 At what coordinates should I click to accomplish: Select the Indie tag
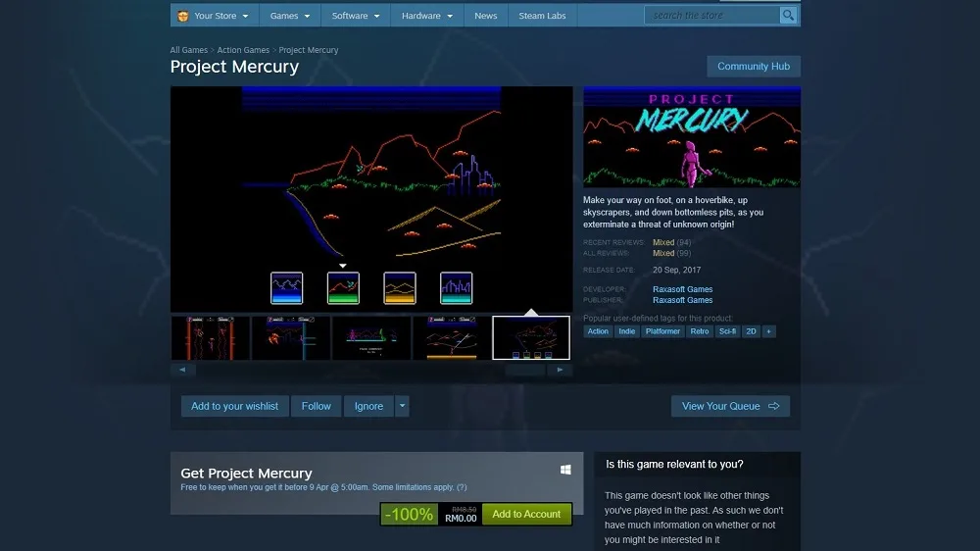tap(626, 331)
